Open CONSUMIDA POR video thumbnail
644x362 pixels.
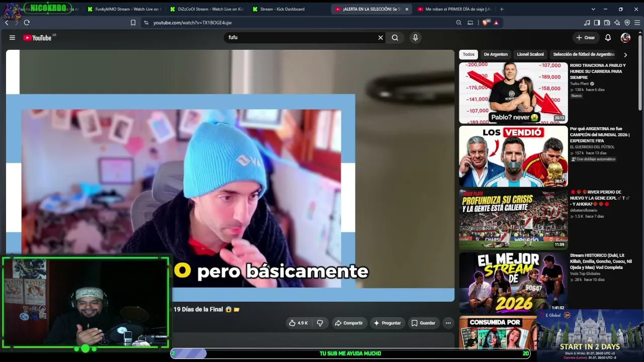[x=498, y=332]
